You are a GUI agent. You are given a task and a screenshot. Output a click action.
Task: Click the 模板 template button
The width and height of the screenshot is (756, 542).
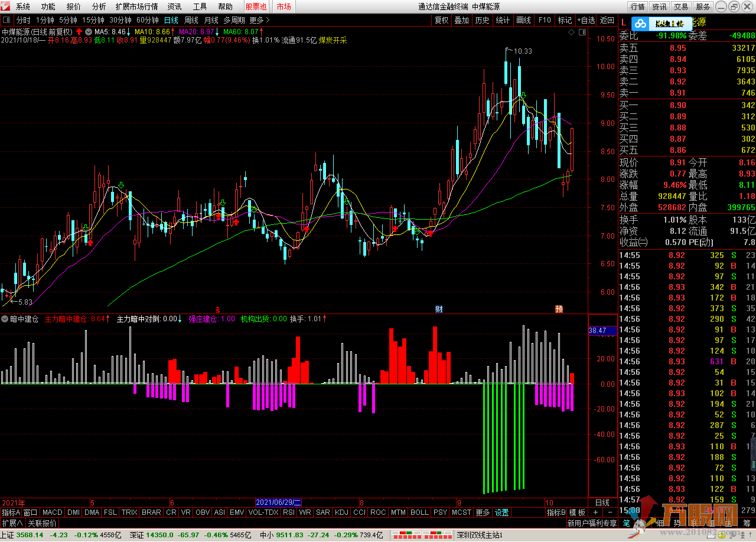point(577,512)
